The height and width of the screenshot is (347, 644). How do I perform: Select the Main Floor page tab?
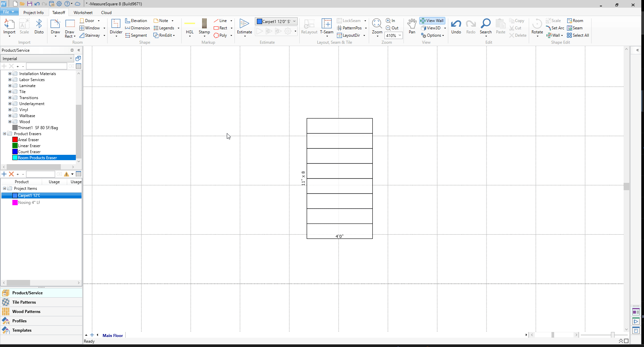[x=113, y=336]
